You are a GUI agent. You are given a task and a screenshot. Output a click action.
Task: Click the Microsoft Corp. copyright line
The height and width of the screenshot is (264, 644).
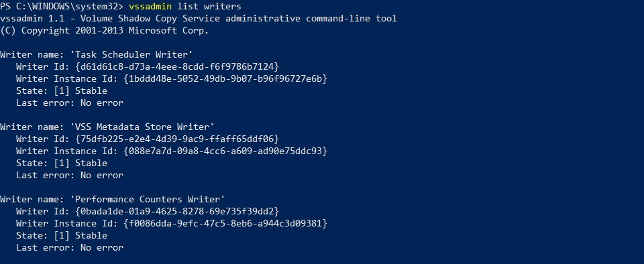click(x=105, y=30)
